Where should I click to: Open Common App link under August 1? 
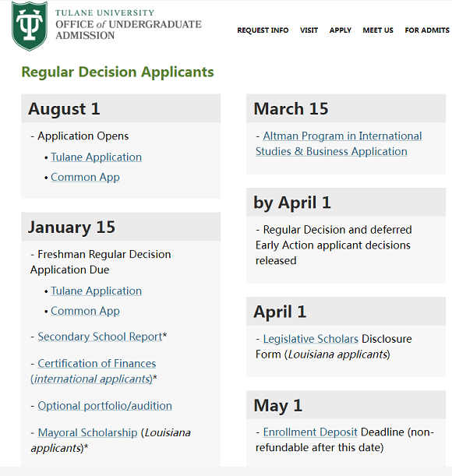pos(85,178)
